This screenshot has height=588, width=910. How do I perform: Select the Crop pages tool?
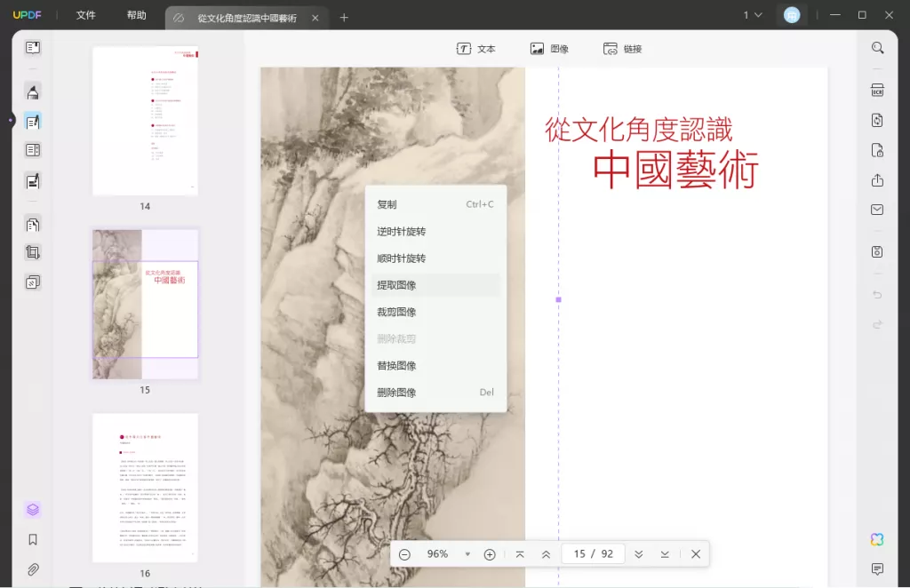coord(33,252)
